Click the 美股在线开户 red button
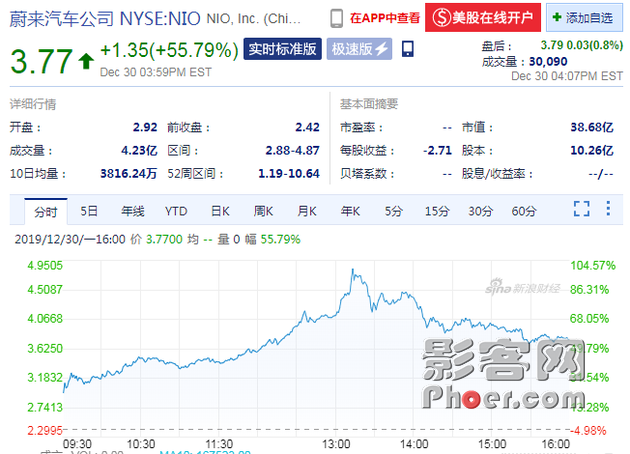The image size is (630, 454). tap(483, 17)
